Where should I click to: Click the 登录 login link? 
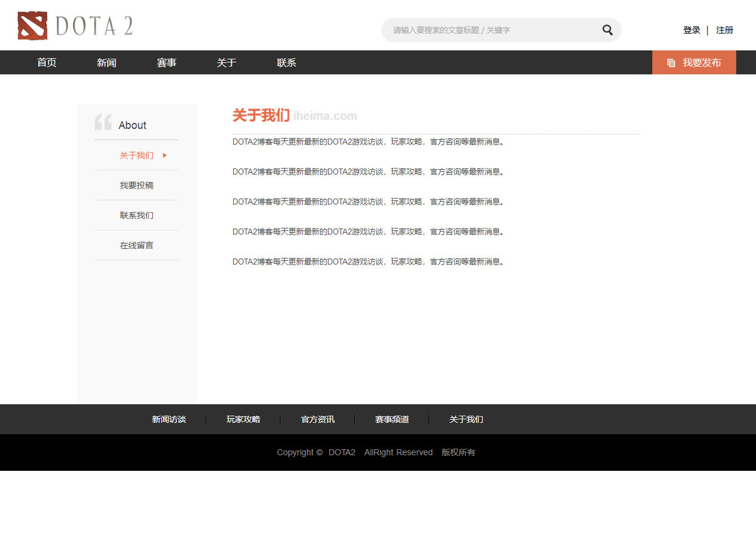[x=692, y=30]
